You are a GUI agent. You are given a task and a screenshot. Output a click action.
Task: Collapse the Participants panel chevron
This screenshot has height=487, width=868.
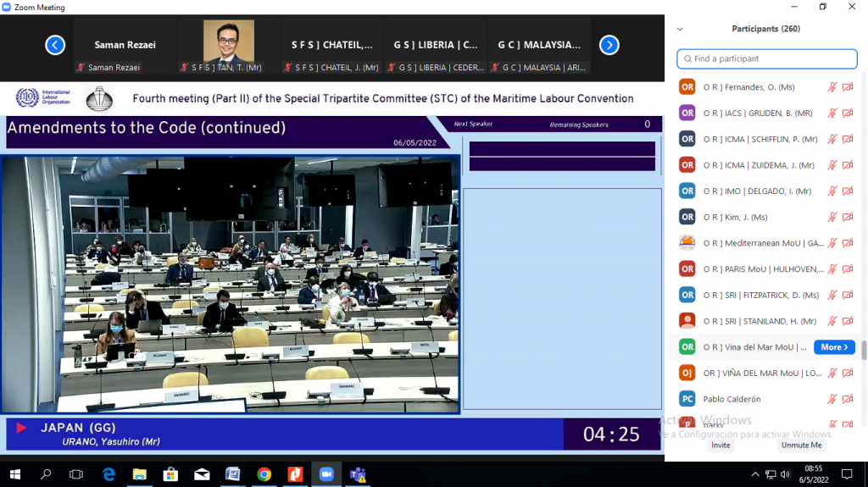[680, 29]
